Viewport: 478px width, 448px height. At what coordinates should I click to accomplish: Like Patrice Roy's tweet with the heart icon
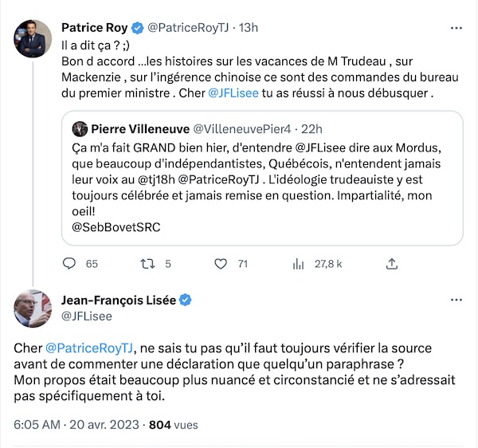coord(221,264)
